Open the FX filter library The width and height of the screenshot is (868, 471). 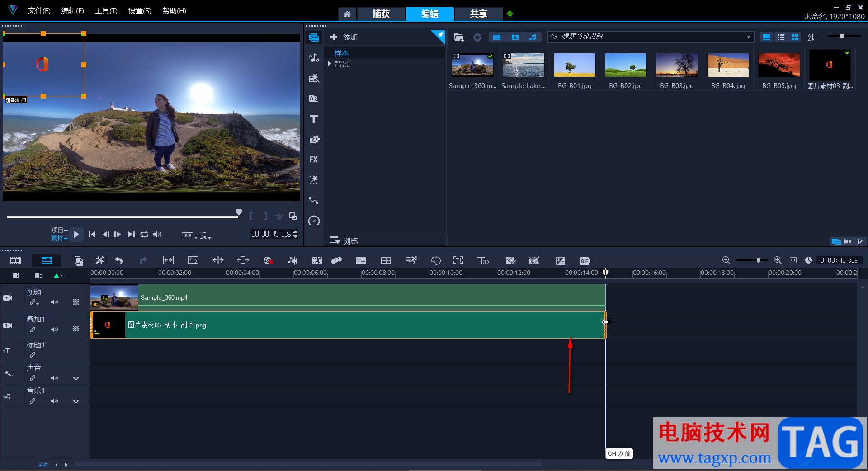[314, 160]
